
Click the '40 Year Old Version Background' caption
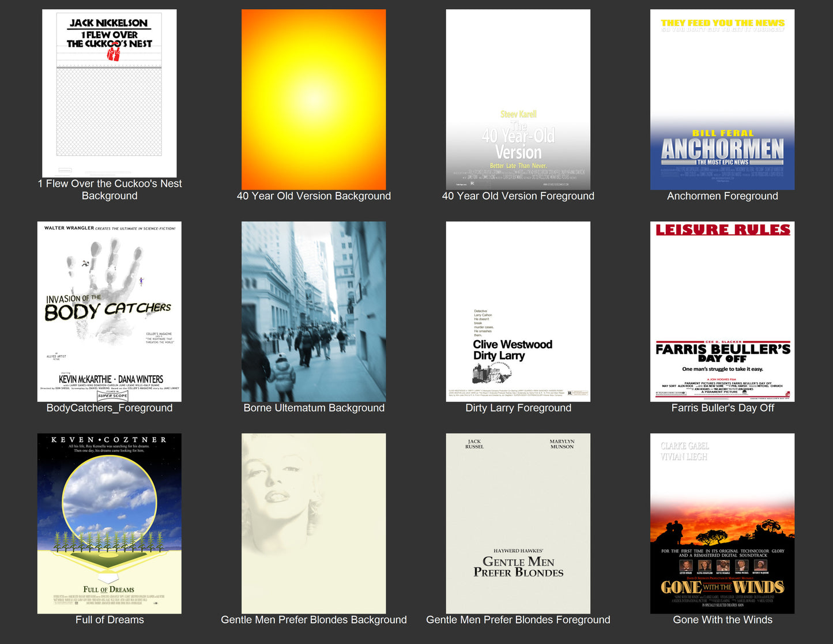coord(314,196)
